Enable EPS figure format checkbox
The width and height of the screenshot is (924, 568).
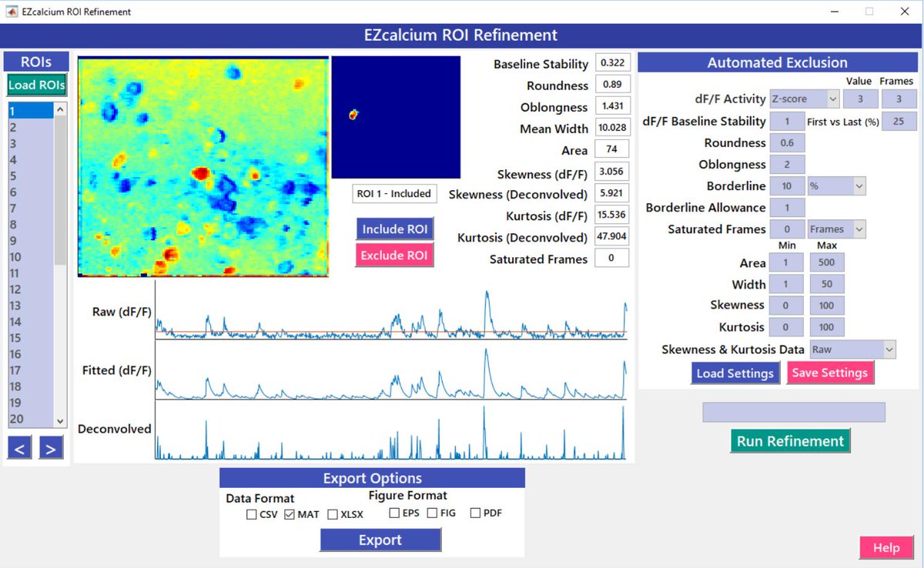tap(394, 513)
